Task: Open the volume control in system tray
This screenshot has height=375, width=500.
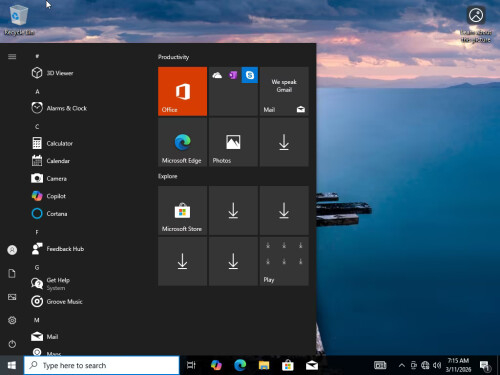Action: pos(437,365)
